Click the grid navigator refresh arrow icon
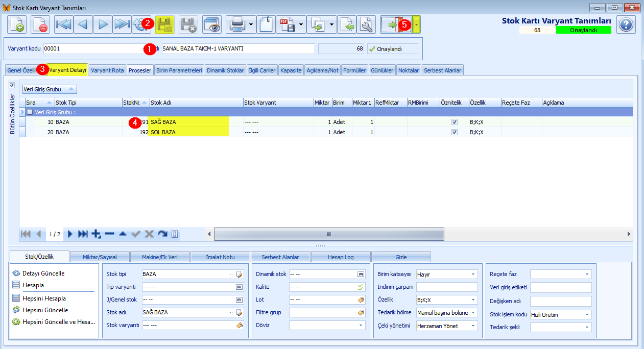The width and height of the screenshot is (644, 349). pyautogui.click(x=162, y=234)
